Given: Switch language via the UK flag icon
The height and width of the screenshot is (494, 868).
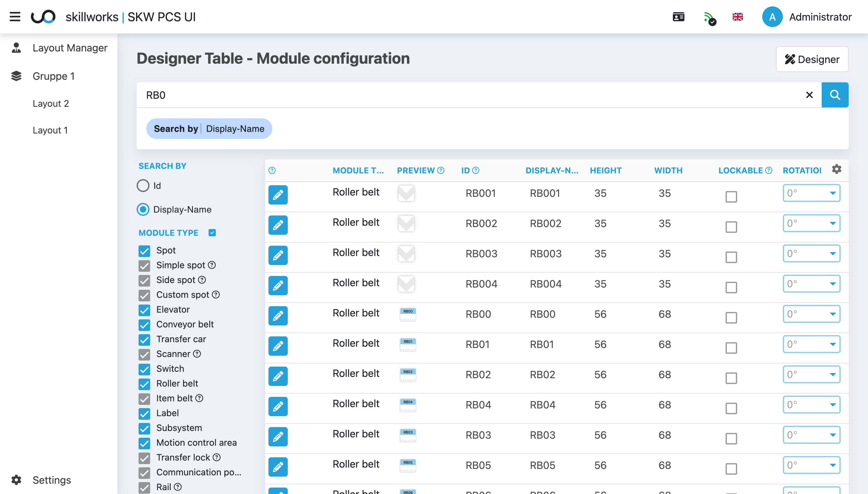Looking at the screenshot, I should (738, 17).
